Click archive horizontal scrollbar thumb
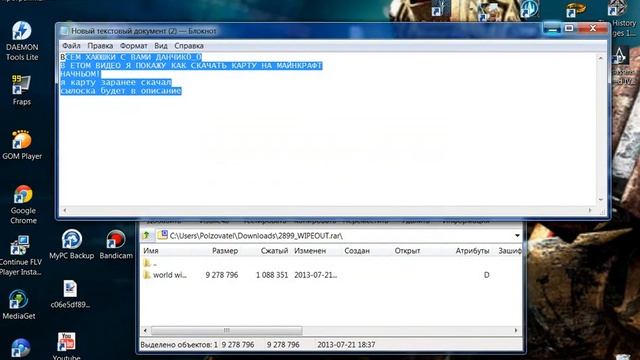The width and height of the screenshot is (640, 360). tap(227, 330)
